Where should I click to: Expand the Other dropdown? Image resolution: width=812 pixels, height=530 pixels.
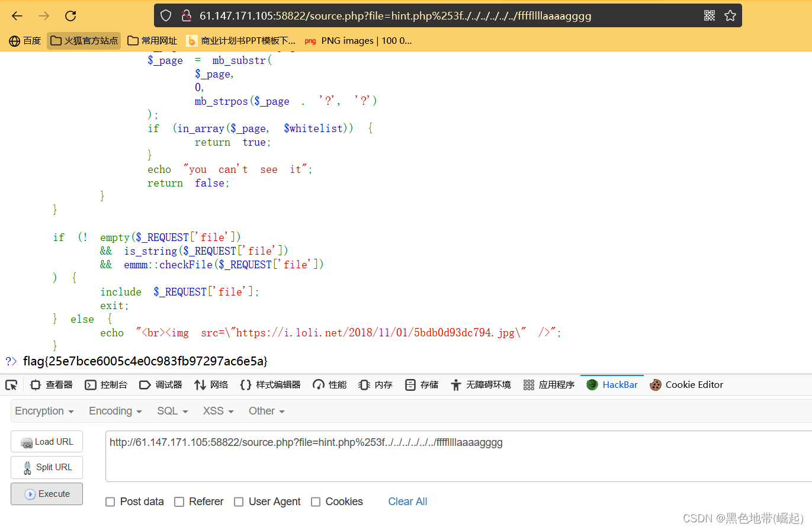click(x=267, y=411)
